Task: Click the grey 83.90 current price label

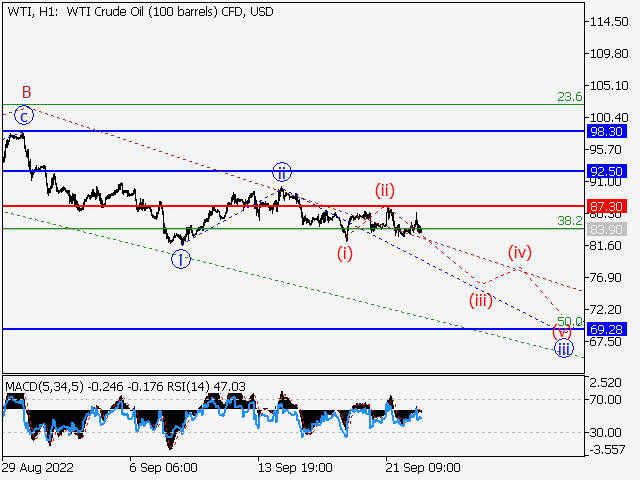Action: (607, 229)
